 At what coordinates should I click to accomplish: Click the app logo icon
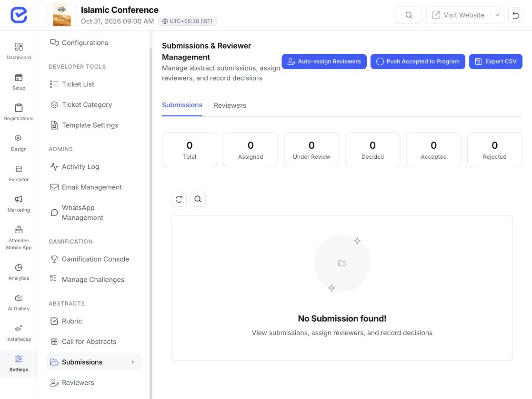19,15
